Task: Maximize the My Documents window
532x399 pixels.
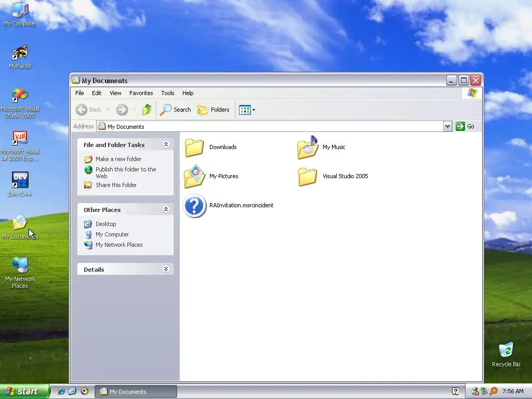Action: tap(463, 81)
